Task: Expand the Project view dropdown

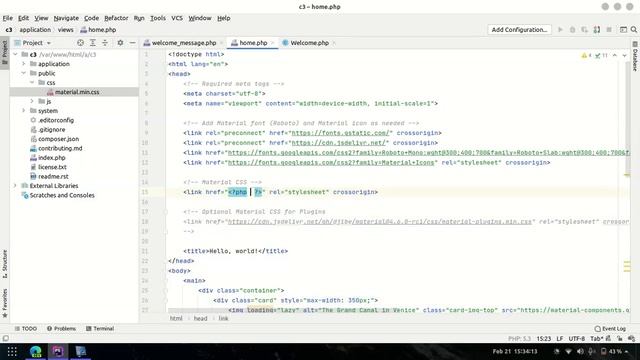Action: click(x=49, y=43)
